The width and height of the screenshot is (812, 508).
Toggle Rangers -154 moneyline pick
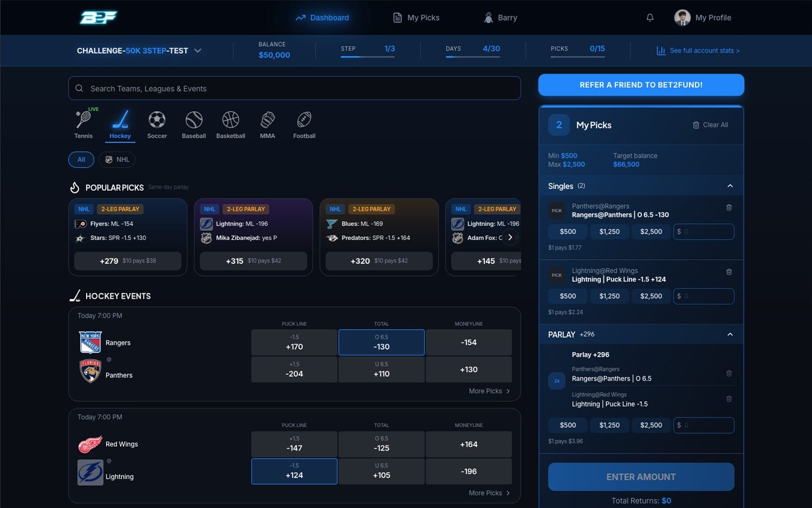[x=469, y=343]
